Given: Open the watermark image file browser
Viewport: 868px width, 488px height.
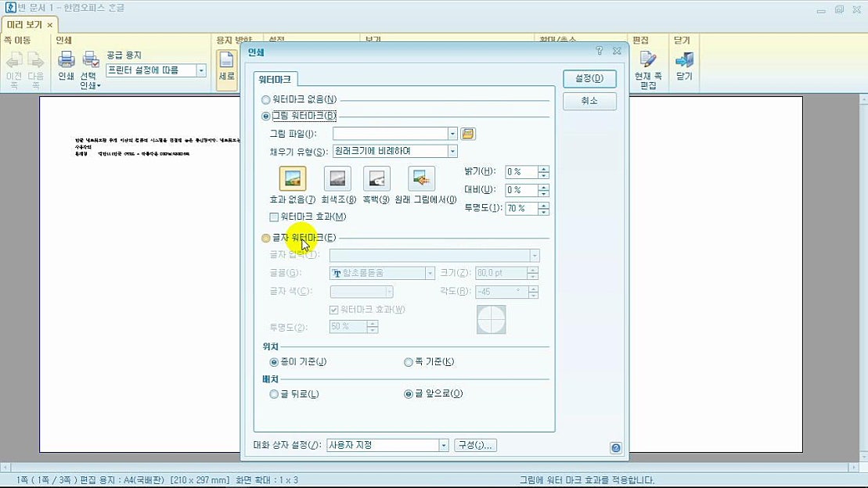Looking at the screenshot, I should 467,133.
